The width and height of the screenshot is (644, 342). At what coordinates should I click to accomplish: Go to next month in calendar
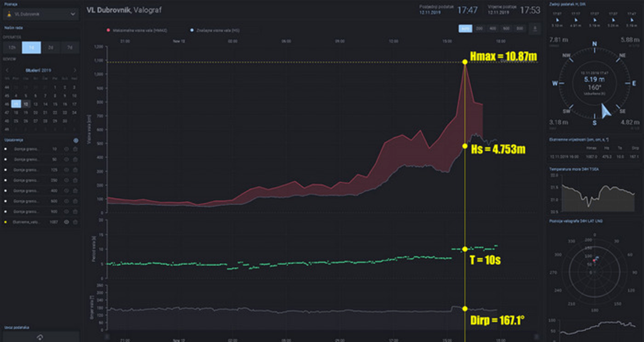point(75,70)
